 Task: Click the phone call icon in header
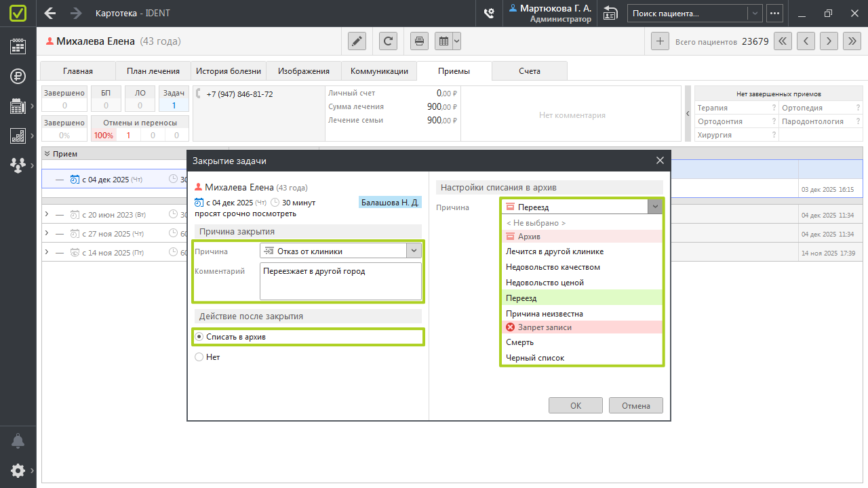pyautogui.click(x=488, y=13)
